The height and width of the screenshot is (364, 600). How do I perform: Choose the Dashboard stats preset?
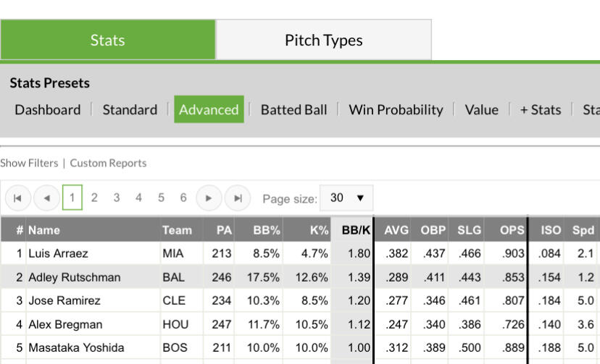tap(48, 110)
